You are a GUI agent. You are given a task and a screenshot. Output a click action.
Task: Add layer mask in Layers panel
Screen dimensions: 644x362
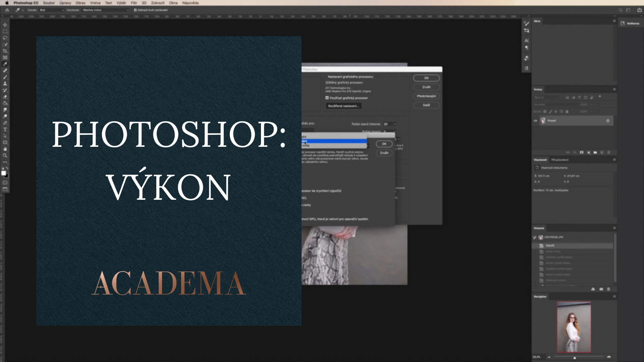click(582, 153)
